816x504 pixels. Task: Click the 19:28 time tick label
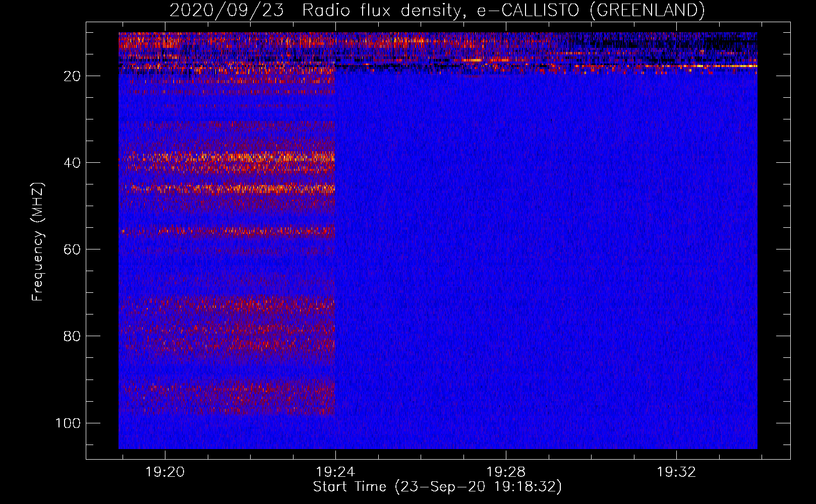506,472
